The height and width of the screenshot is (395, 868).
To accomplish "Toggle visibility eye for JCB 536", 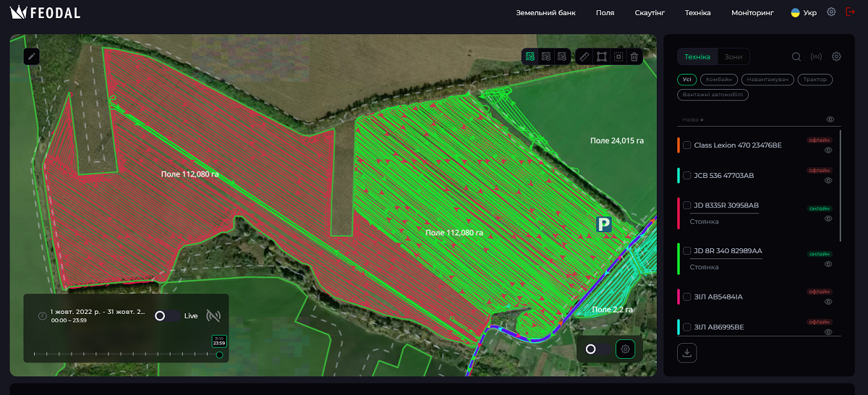I will tap(829, 181).
